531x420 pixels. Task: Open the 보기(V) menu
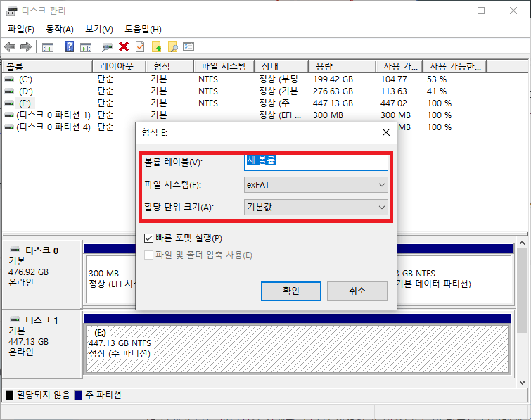(x=99, y=29)
